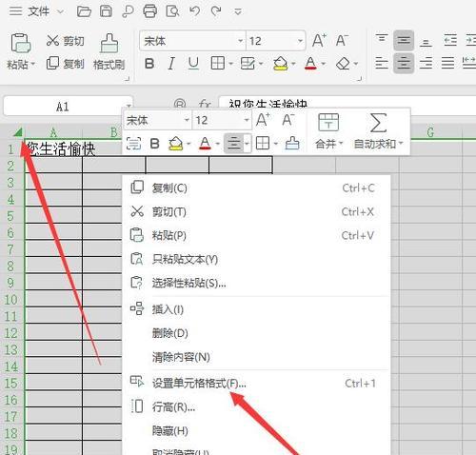Click the undo arrow icon
This screenshot has width=476, height=455.
coord(194,11)
